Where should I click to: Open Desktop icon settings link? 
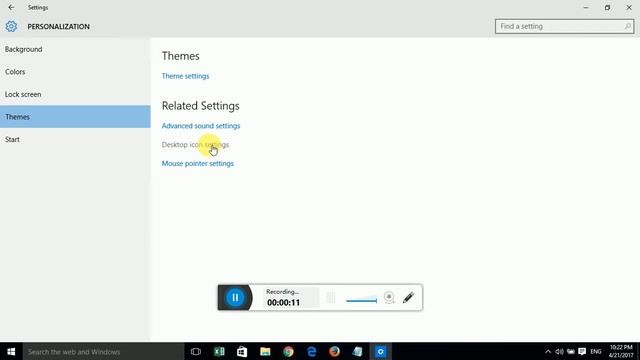[x=195, y=144]
